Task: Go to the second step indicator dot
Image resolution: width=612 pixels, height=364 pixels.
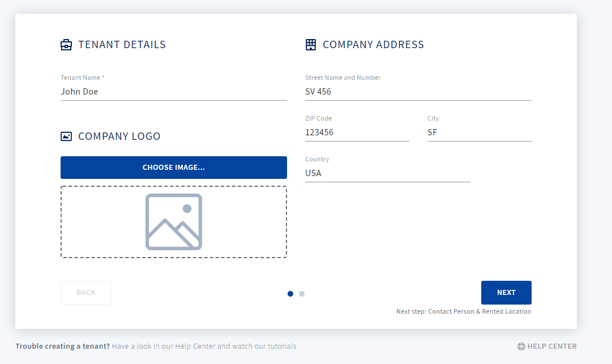Action: [302, 294]
